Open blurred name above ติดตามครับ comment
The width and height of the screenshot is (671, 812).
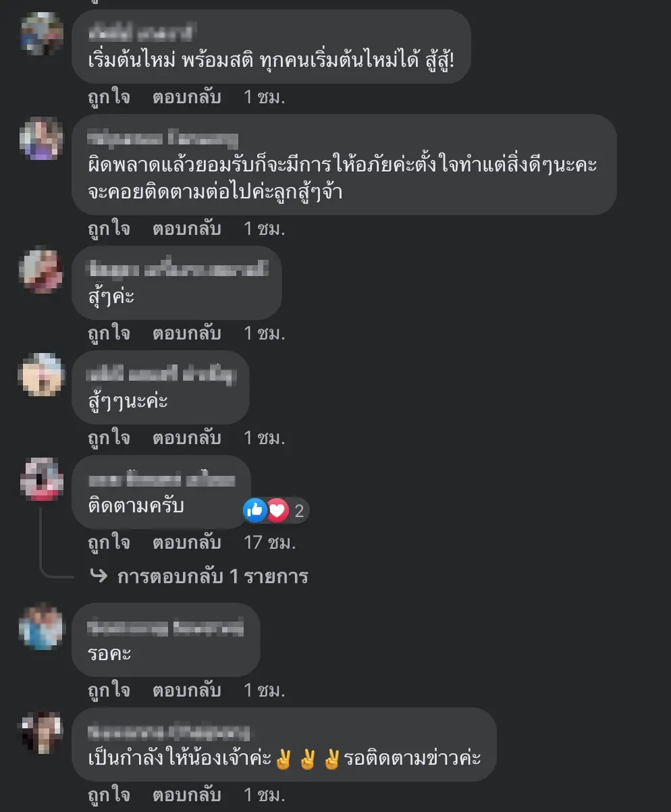162,481
